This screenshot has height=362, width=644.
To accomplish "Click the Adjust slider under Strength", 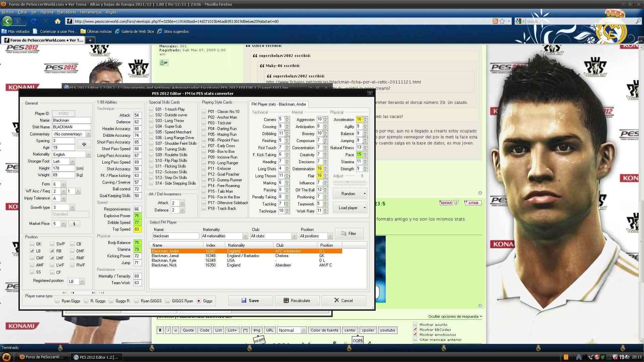I will pos(350,183).
